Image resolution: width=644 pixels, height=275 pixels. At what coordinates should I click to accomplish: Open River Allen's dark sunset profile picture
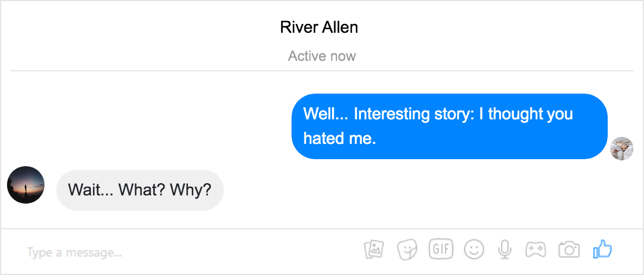tap(25, 185)
